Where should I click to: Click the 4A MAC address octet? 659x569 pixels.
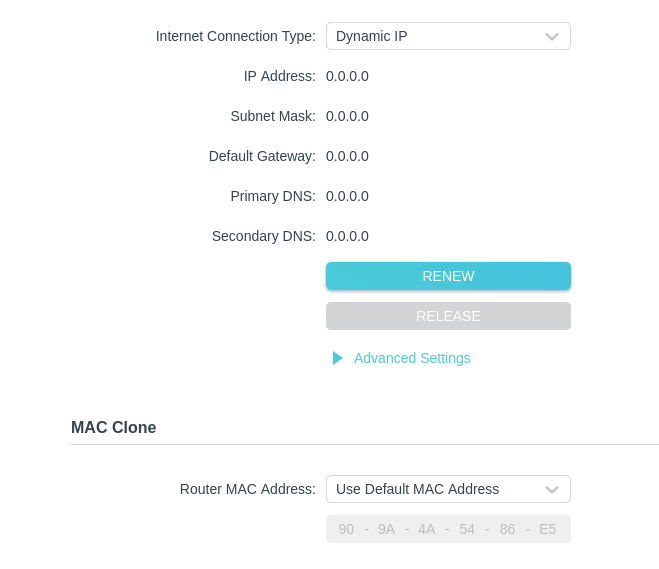point(427,529)
